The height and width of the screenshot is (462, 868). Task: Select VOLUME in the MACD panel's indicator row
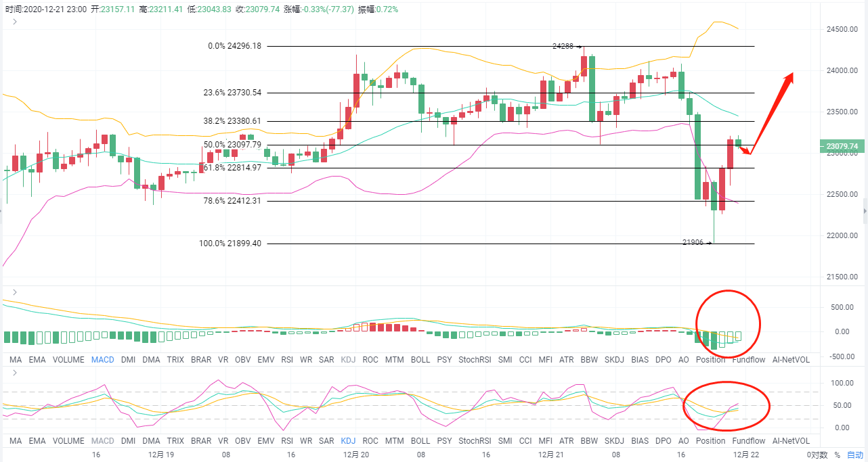point(68,360)
